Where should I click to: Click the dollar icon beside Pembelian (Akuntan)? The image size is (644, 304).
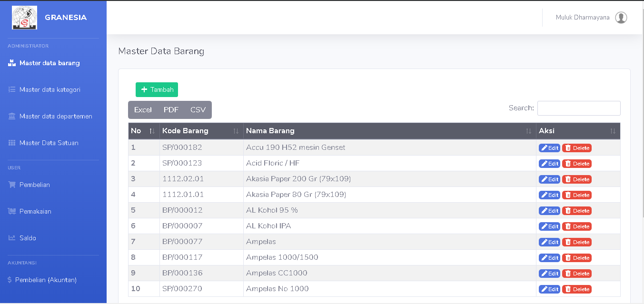click(10, 280)
